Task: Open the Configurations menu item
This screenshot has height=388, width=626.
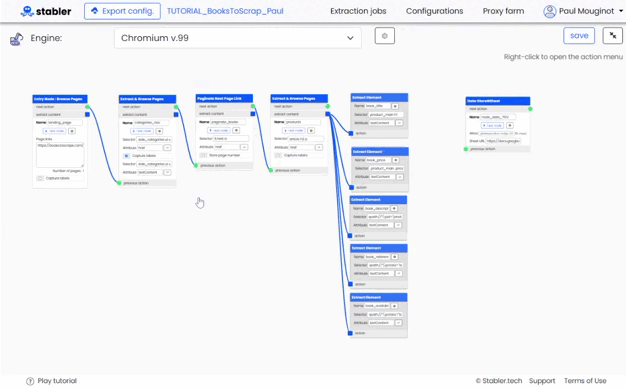Action: pyautogui.click(x=434, y=11)
